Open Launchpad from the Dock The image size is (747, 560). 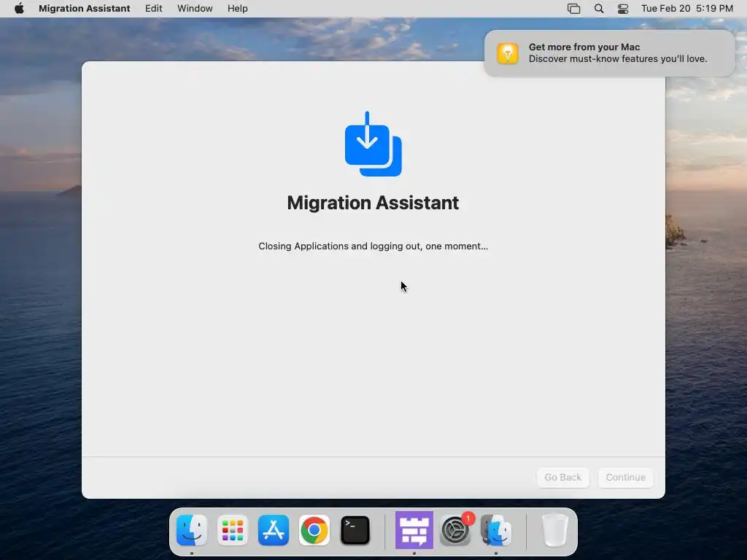pyautogui.click(x=233, y=530)
